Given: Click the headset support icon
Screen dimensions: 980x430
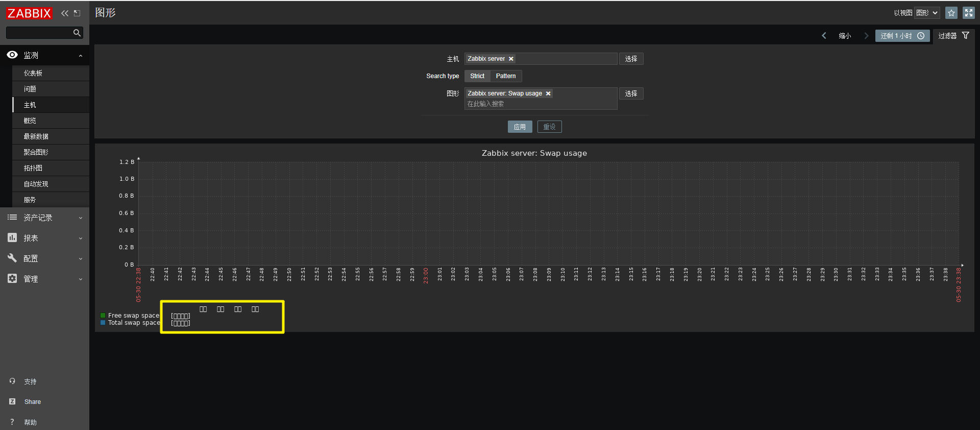Looking at the screenshot, I should [12, 381].
